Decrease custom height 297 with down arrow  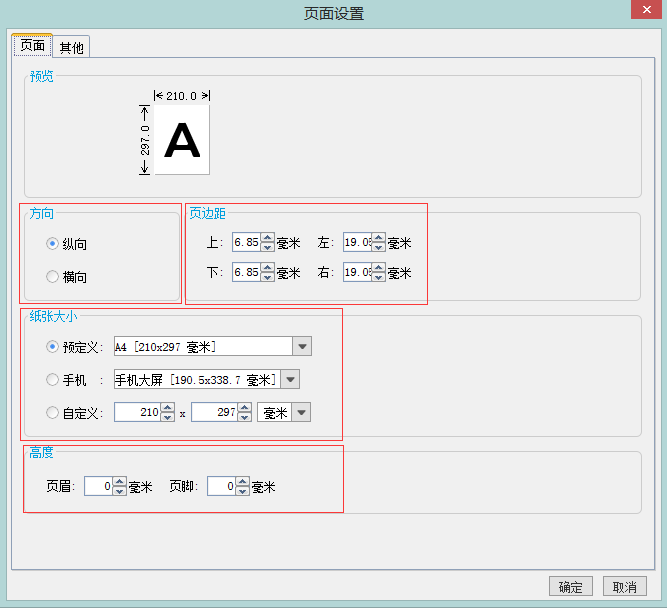pos(245,417)
